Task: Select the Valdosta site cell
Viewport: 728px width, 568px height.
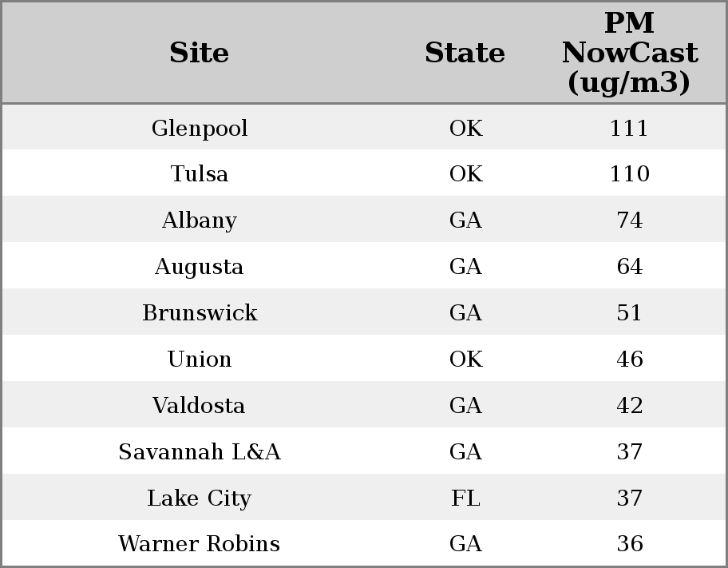Action: coord(200,406)
